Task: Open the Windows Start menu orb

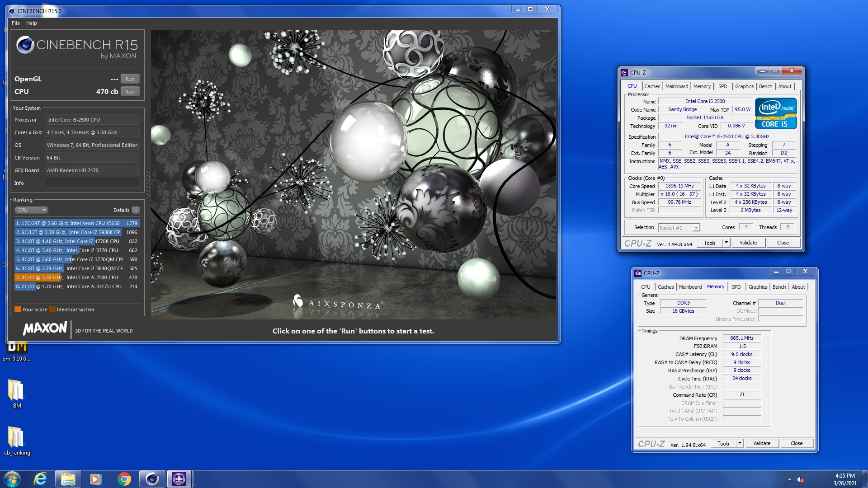Action: coord(12,479)
